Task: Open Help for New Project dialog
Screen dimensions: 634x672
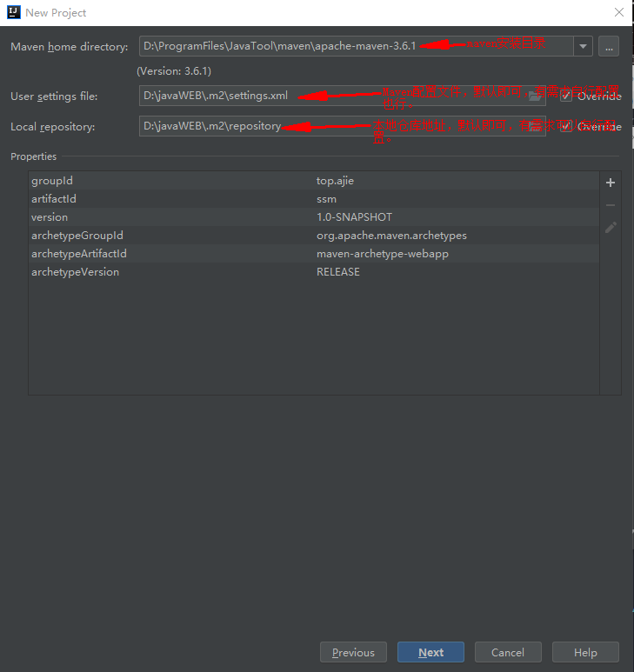Action: 585,652
